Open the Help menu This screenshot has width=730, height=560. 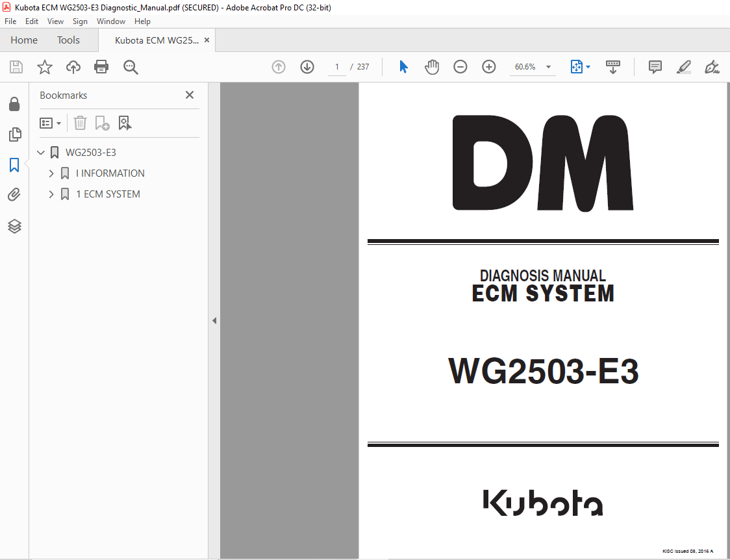coord(142,21)
